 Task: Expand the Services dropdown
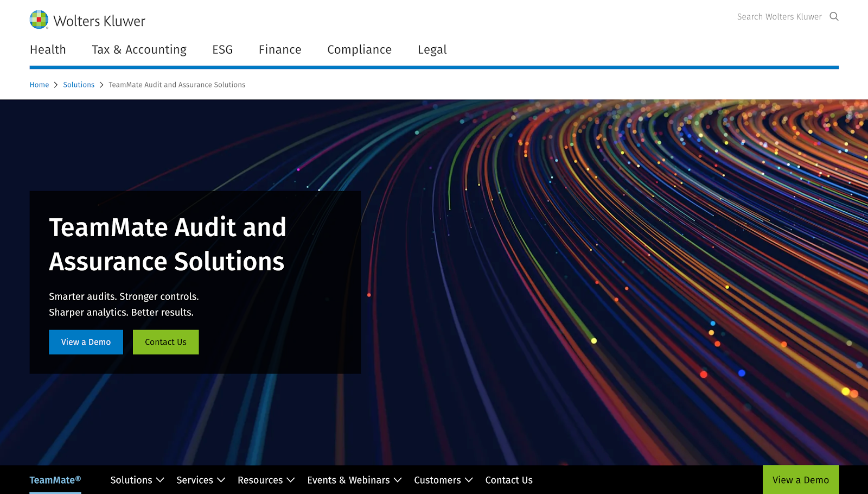201,480
